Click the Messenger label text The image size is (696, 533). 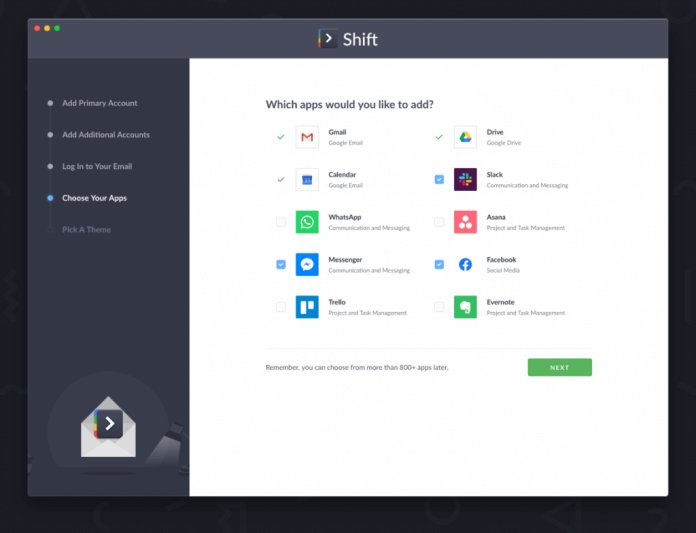pyautogui.click(x=345, y=260)
